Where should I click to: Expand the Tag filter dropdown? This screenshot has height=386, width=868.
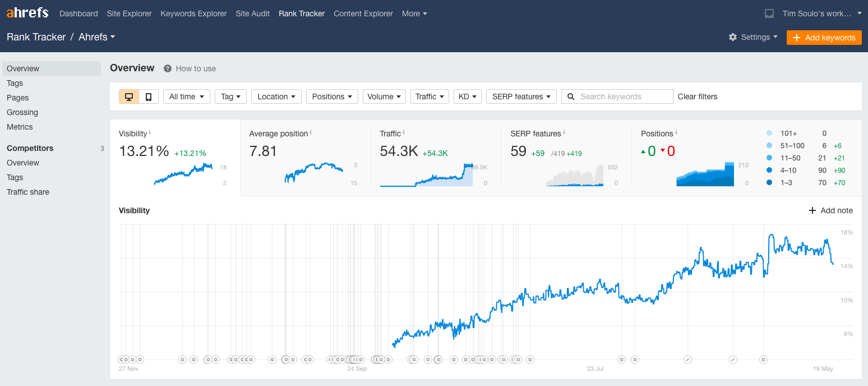click(x=231, y=96)
